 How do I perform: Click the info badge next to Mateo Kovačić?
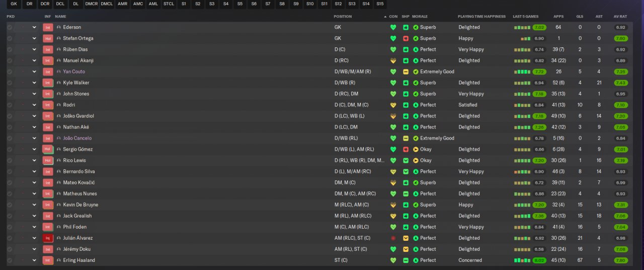click(48, 182)
